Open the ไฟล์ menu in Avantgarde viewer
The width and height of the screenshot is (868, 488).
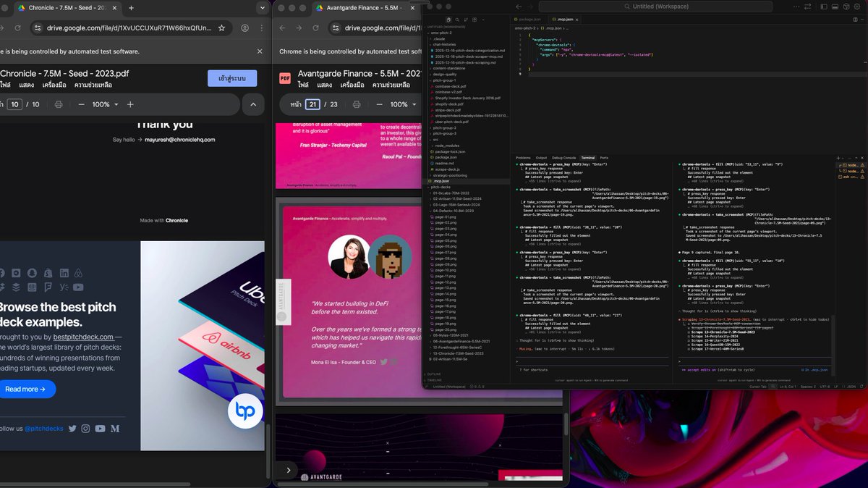tap(304, 85)
